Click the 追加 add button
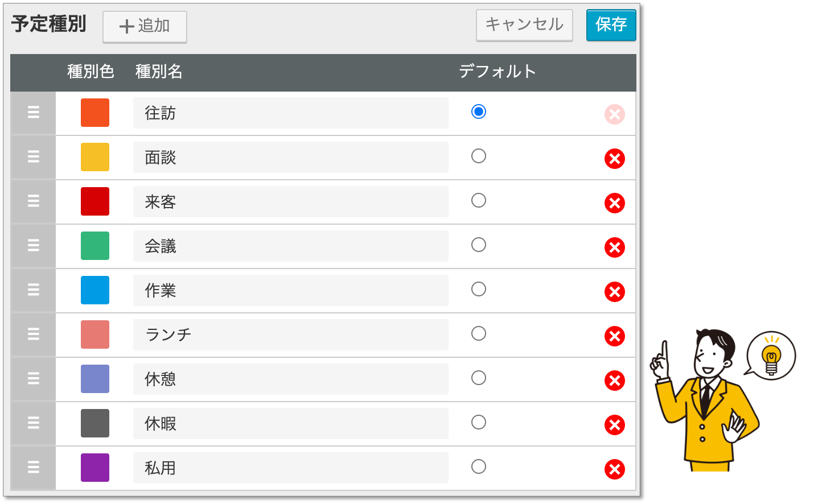Image resolution: width=814 pixels, height=504 pixels. [x=145, y=26]
